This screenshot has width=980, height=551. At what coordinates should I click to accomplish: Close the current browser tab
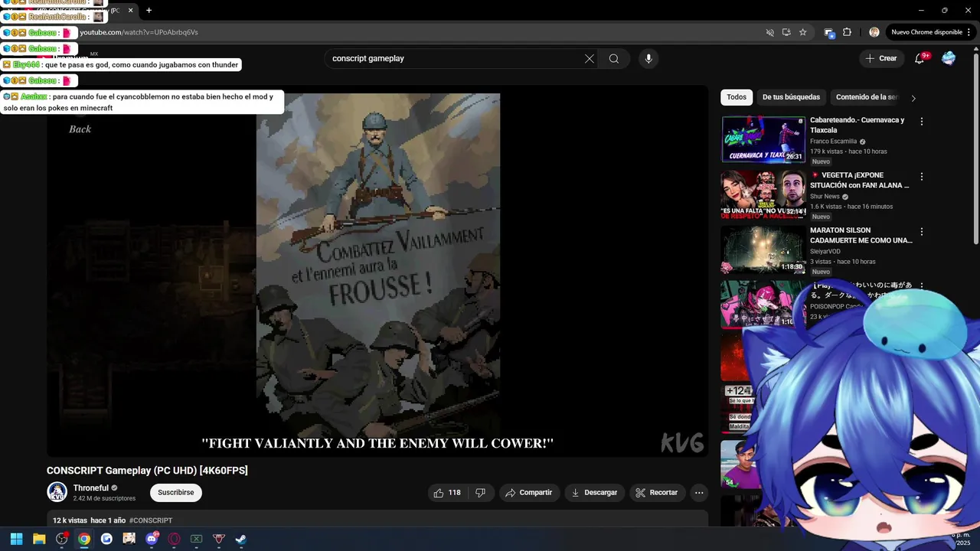tap(130, 10)
